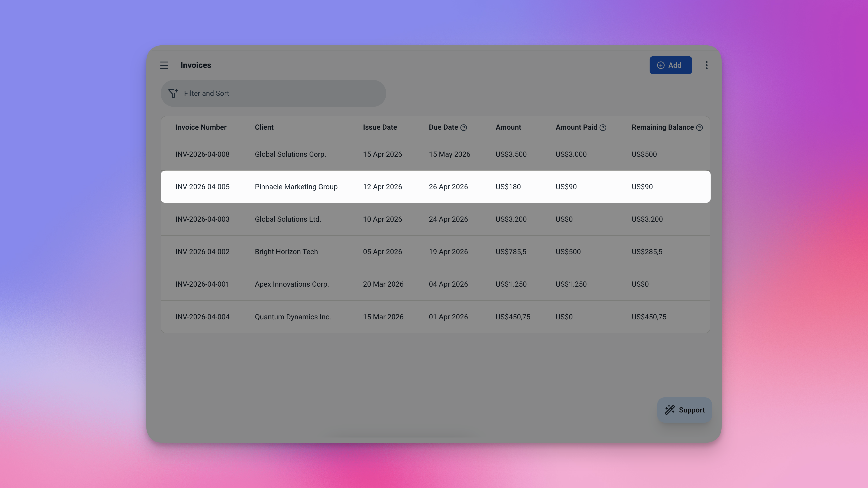Click the Remaining Balance help icon

point(699,128)
